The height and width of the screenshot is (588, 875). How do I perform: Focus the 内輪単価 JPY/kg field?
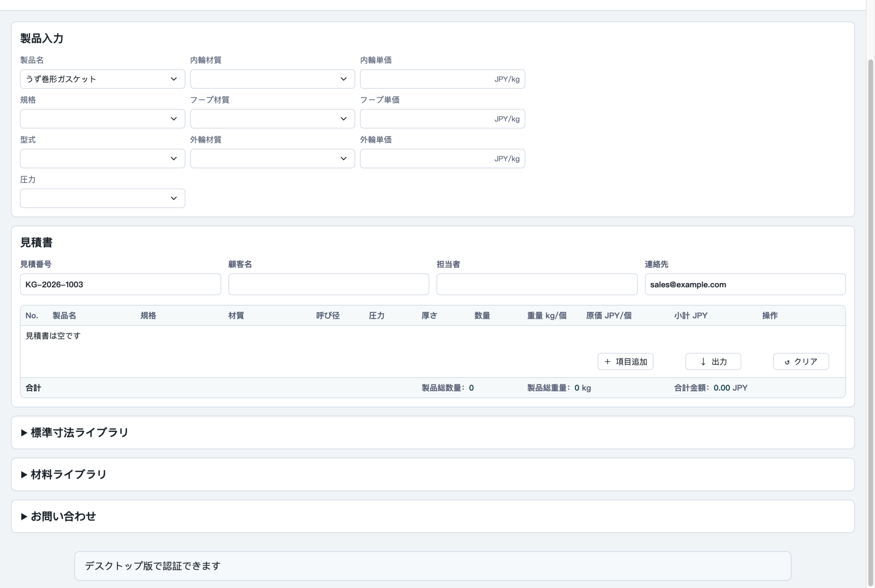coord(442,79)
